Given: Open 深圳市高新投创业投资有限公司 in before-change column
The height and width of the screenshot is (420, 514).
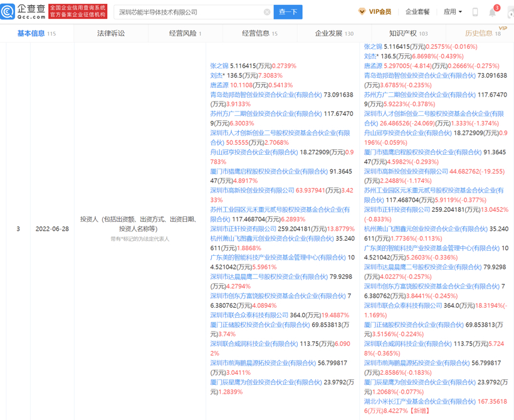Looking at the screenshot, I should point(252,191).
